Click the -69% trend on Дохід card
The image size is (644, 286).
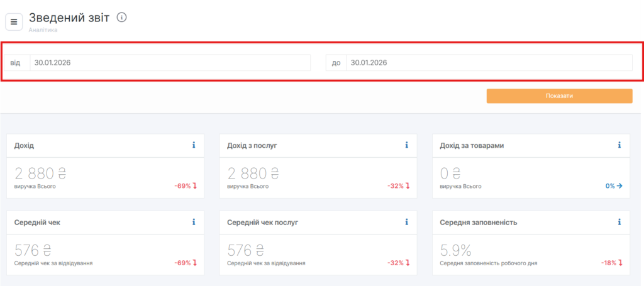(186, 186)
